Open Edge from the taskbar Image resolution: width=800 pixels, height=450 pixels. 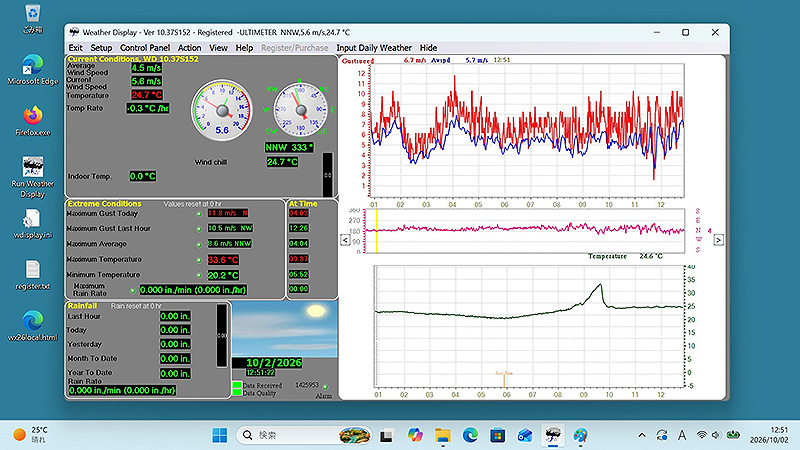point(470,435)
